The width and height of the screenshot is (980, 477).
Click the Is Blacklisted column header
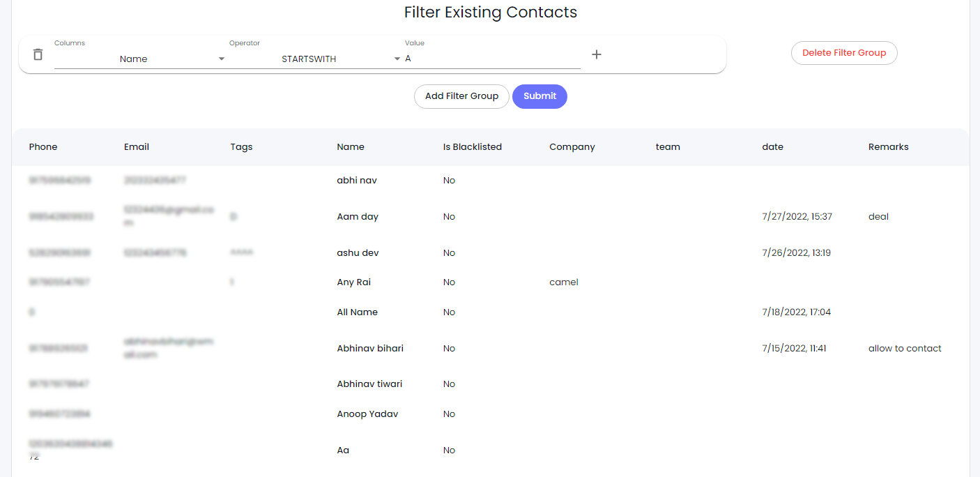point(473,147)
